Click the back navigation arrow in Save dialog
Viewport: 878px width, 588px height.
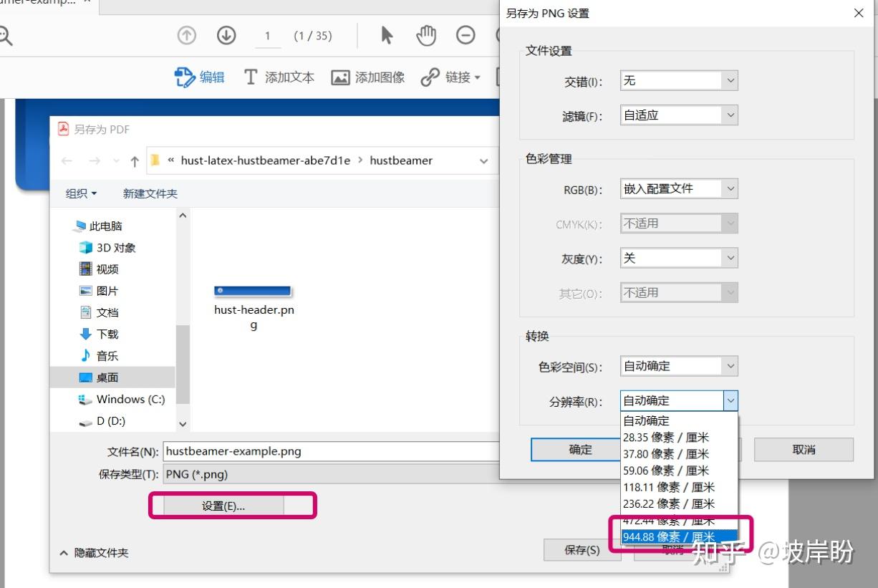point(66,160)
